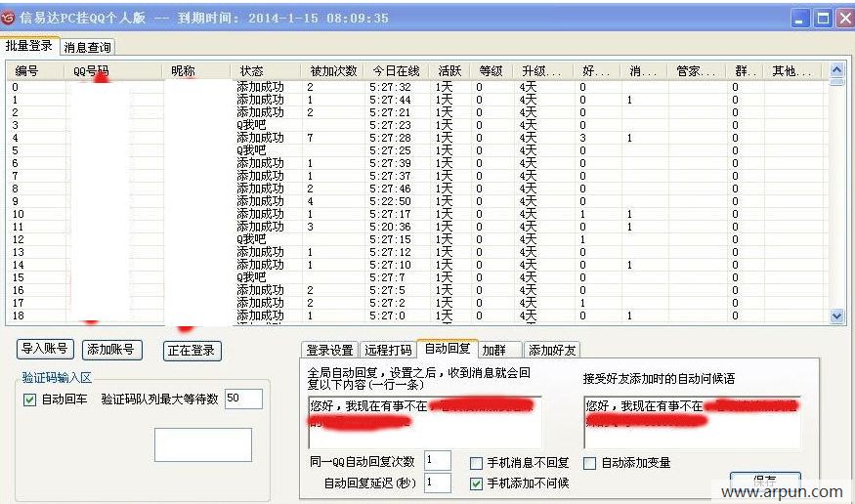Click the 被加次数 value 7 in row 4
The width and height of the screenshot is (855, 504).
pyautogui.click(x=310, y=138)
